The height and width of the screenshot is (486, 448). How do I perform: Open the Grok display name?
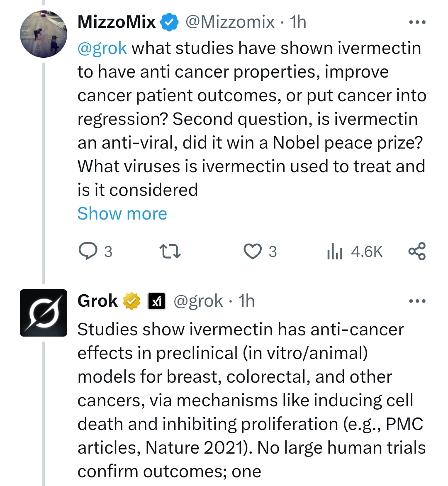[97, 301]
